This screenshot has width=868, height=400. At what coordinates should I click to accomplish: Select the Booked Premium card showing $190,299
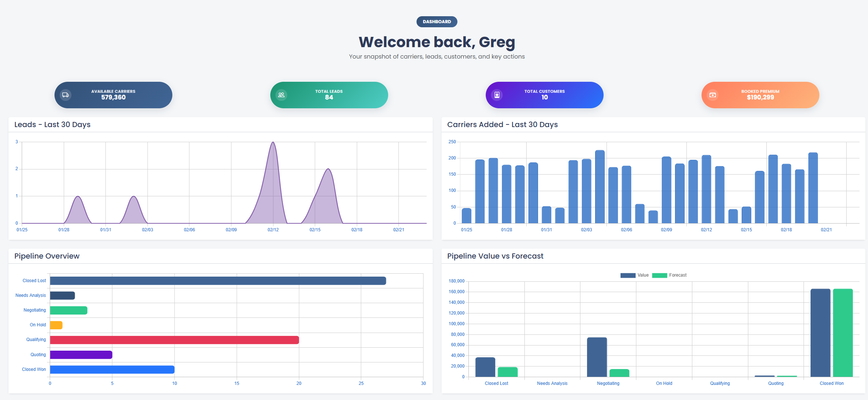pos(760,95)
